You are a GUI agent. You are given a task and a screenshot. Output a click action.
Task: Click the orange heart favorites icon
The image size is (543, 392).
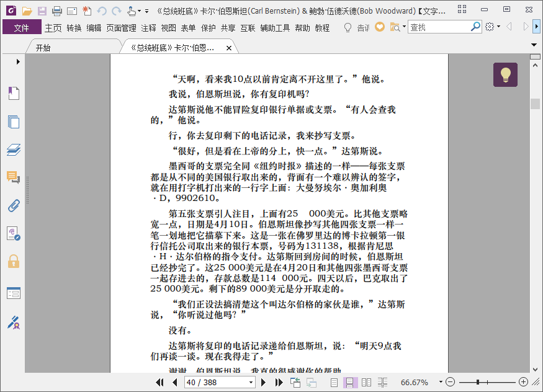click(380, 27)
